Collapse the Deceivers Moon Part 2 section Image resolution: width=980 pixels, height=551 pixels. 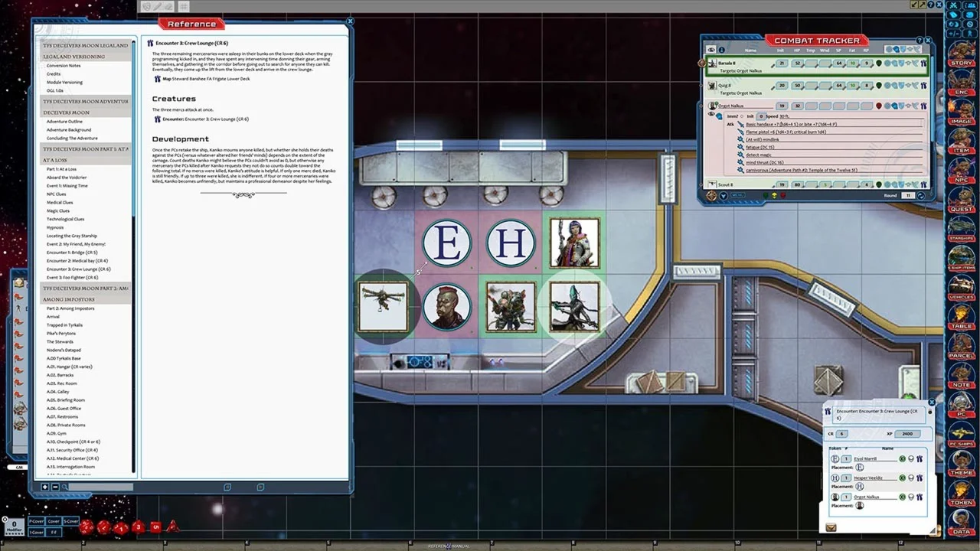(x=85, y=288)
